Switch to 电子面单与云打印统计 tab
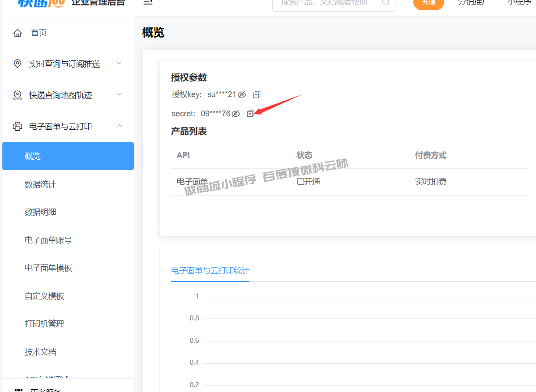 [210, 271]
